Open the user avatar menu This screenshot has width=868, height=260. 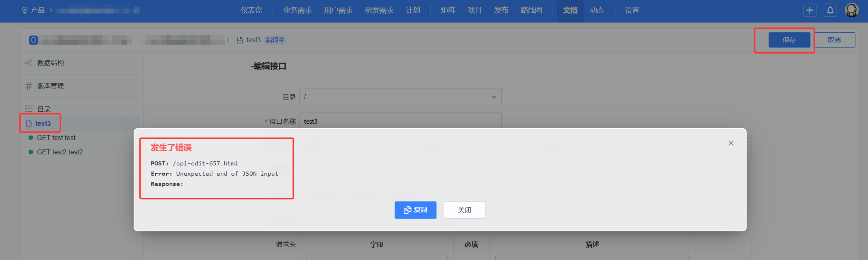[852, 10]
